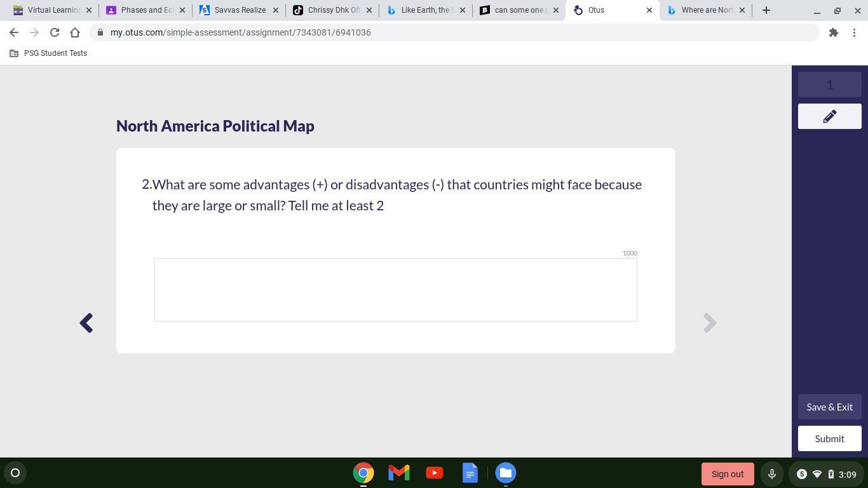Close the Savvas Realize tab
The height and width of the screenshot is (488, 868).
point(276,10)
